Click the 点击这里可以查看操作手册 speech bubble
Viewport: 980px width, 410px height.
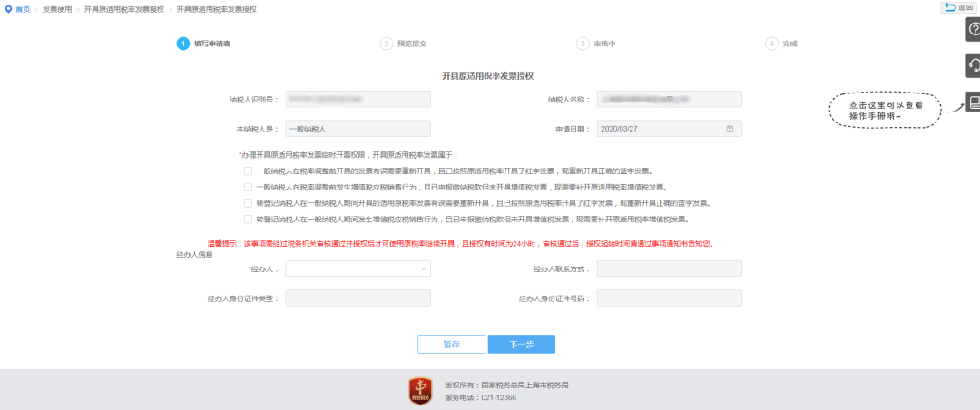click(885, 111)
